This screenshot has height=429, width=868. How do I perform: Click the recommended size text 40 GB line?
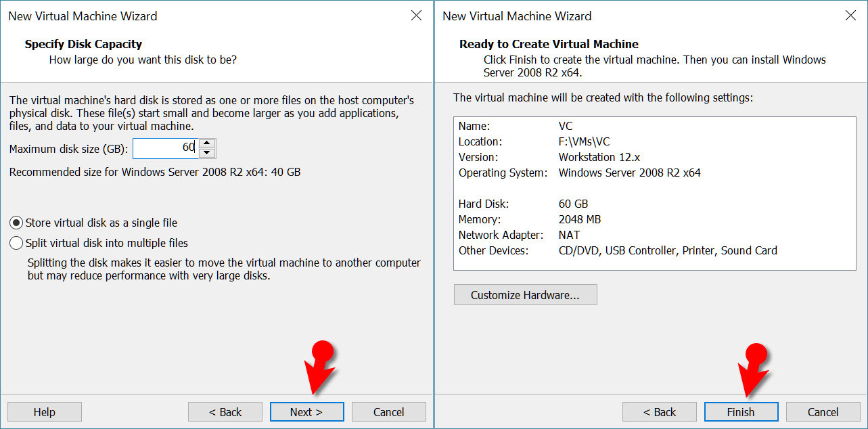[155, 172]
